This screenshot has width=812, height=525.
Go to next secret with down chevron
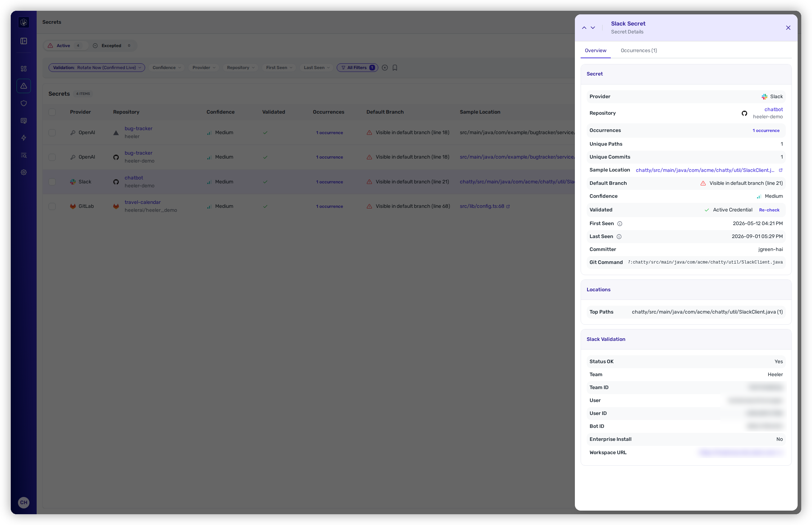[593, 28]
